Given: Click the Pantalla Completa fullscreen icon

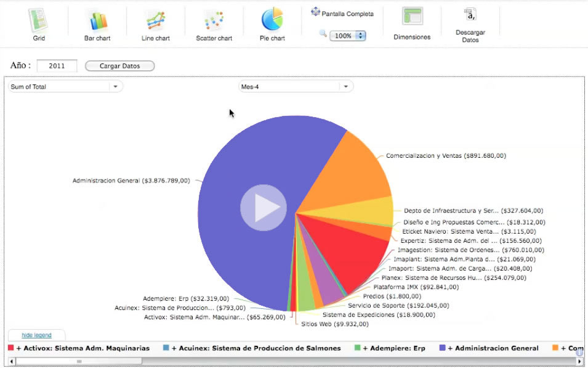Looking at the screenshot, I should point(315,12).
